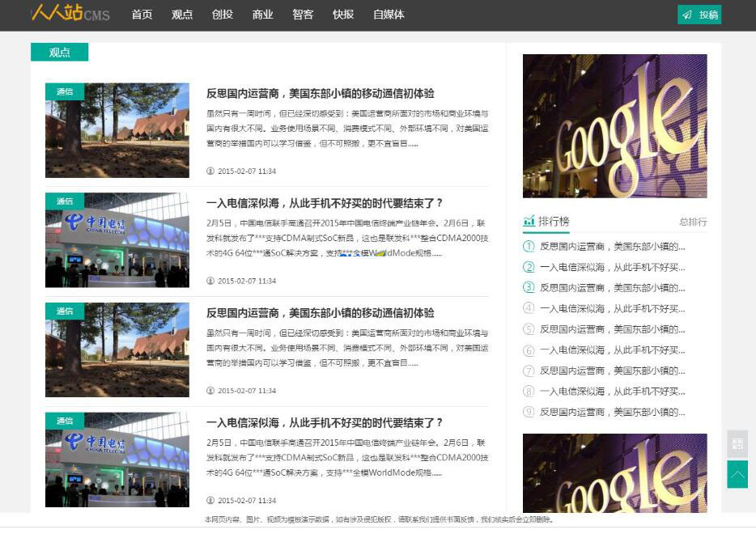This screenshot has height=538, width=756.
Task: Click the 排行榜 heading text
Action: click(x=554, y=222)
